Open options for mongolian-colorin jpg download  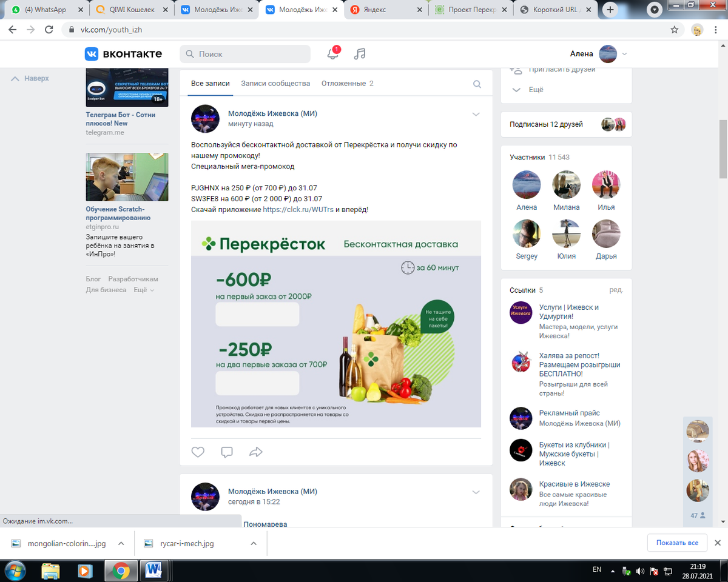[121, 543]
